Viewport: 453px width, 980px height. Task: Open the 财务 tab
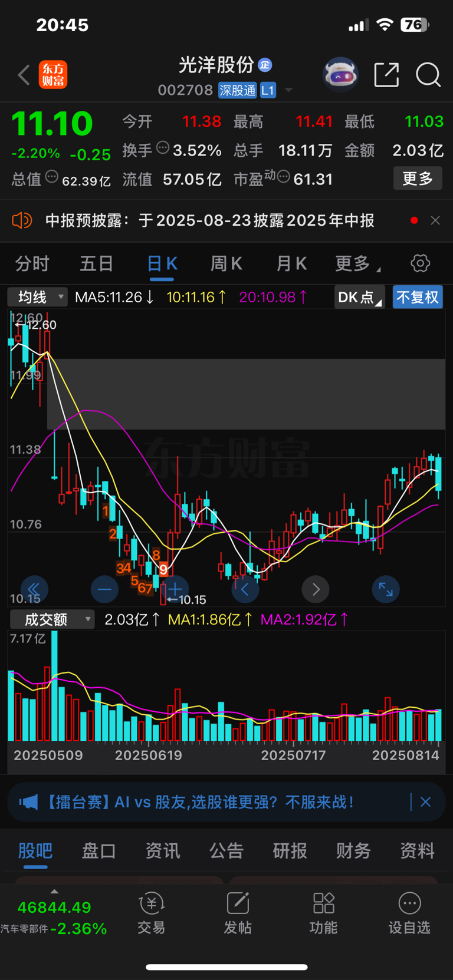tap(353, 850)
